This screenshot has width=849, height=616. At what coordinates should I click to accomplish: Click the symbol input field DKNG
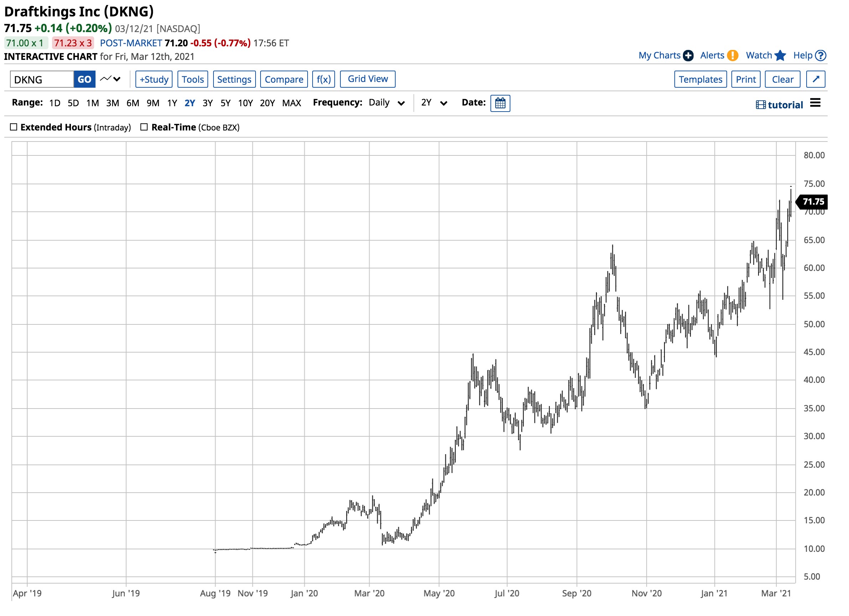[42, 79]
